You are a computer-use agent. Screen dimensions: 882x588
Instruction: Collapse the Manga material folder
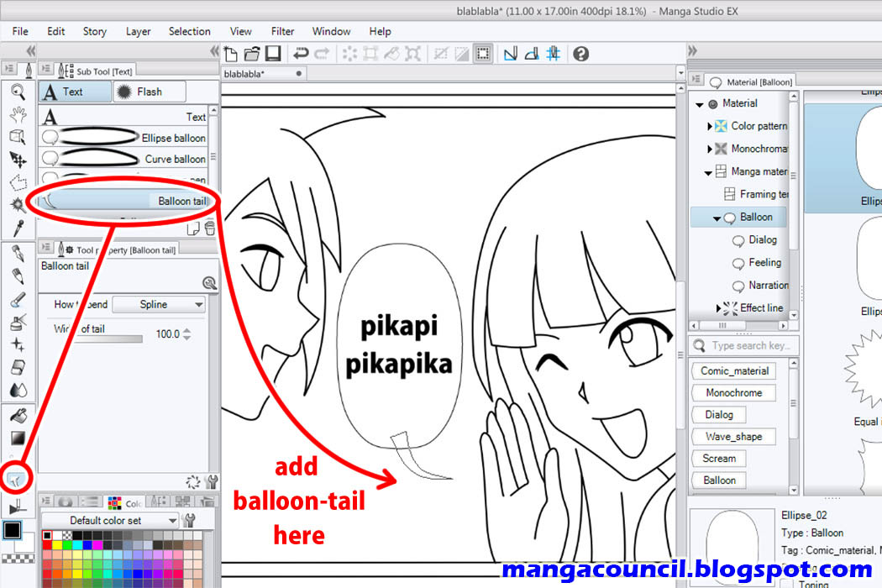[x=708, y=173]
